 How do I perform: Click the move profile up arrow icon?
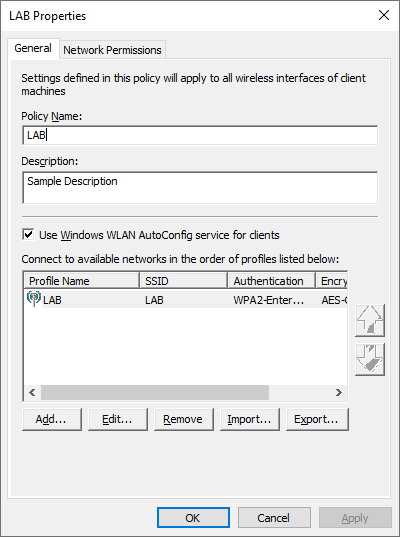click(370, 320)
